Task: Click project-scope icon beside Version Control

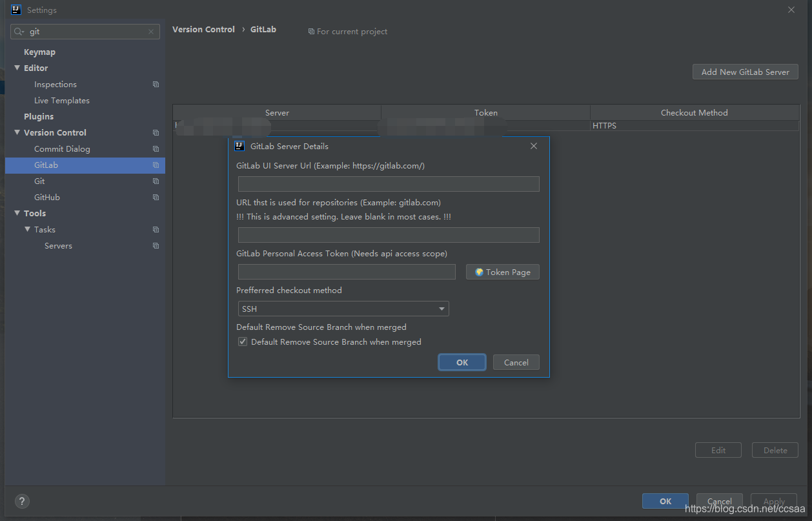Action: point(156,133)
